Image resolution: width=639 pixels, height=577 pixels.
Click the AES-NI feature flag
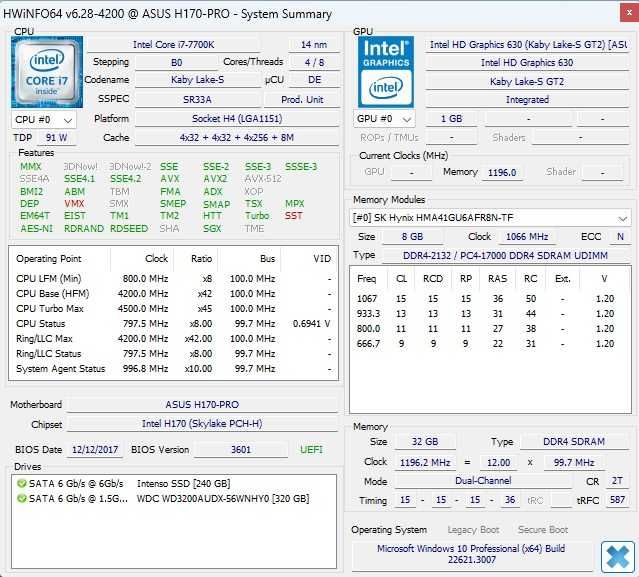37,229
